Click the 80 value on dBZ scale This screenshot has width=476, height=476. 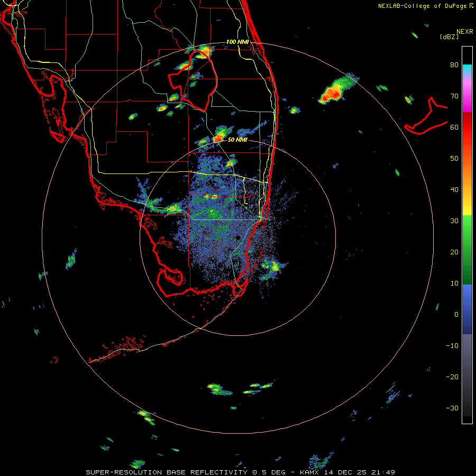click(454, 65)
